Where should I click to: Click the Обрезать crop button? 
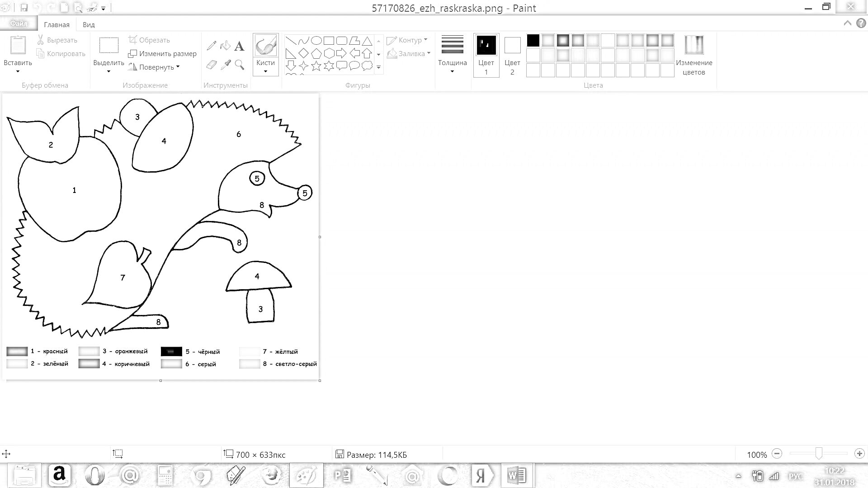pos(149,40)
